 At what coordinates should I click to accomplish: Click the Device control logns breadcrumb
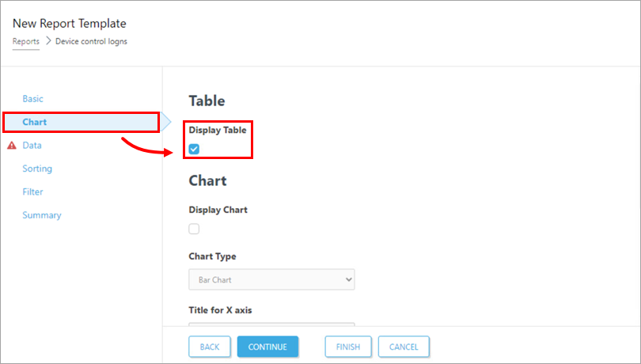click(x=91, y=41)
